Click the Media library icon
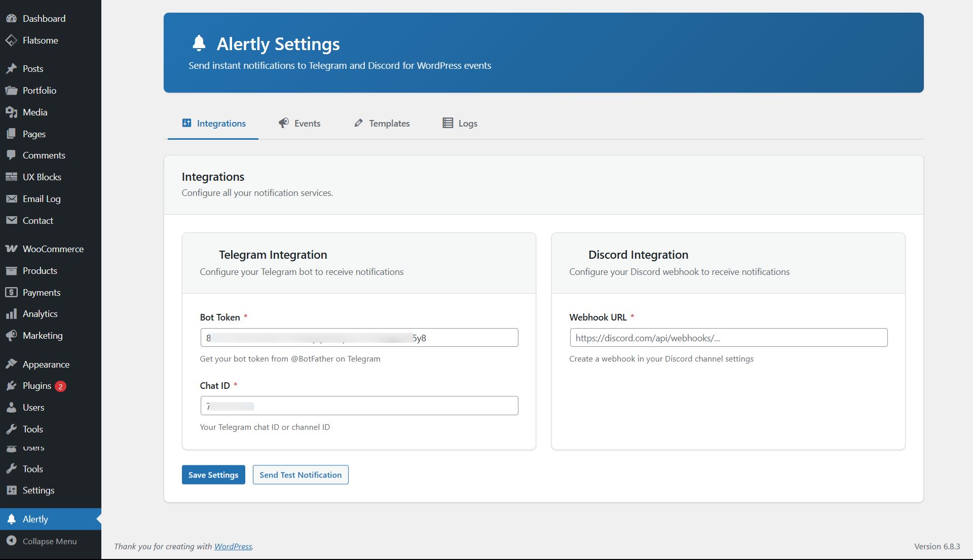The image size is (973, 560). point(11,112)
